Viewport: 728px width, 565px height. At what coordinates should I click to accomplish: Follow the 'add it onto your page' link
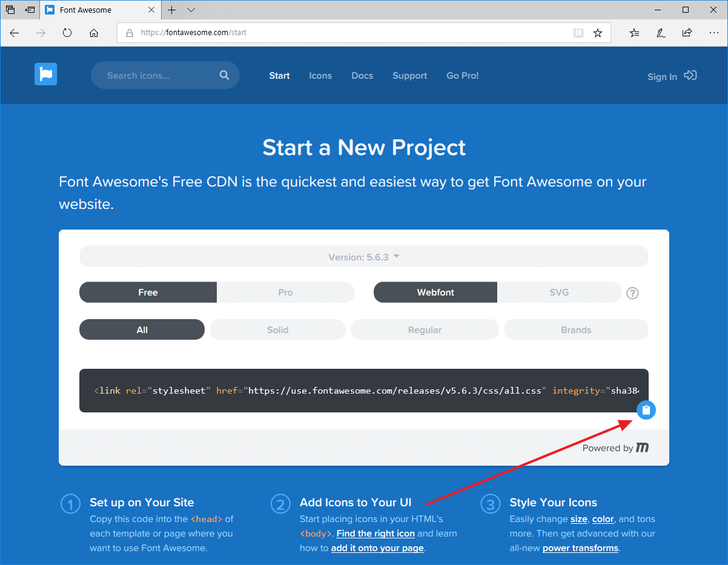pyautogui.click(x=377, y=548)
